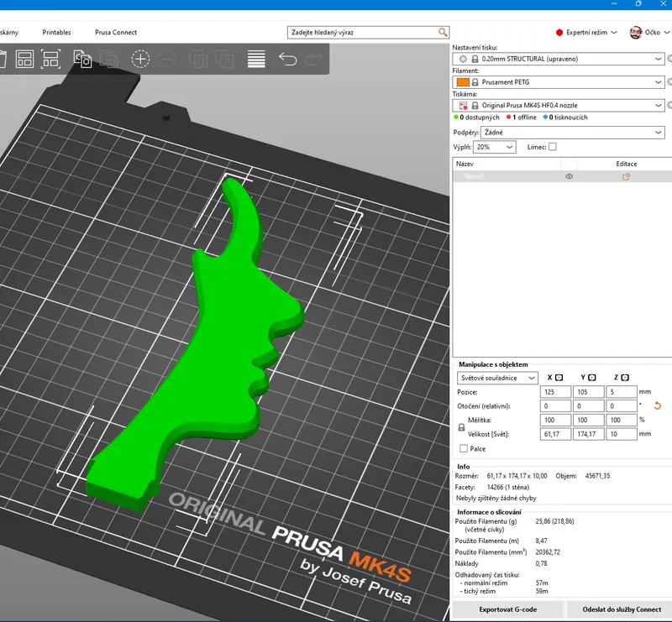Click the Y scale field showing 100
672x622 pixels.
589,421
